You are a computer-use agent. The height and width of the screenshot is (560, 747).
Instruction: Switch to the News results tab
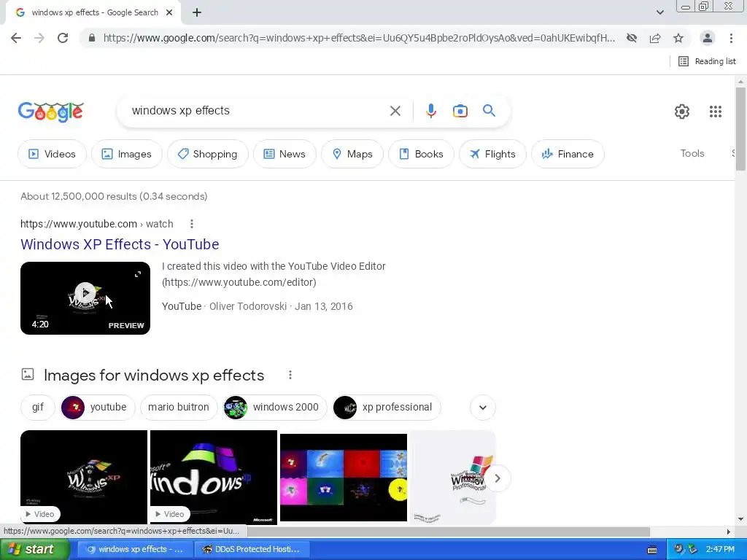(285, 154)
